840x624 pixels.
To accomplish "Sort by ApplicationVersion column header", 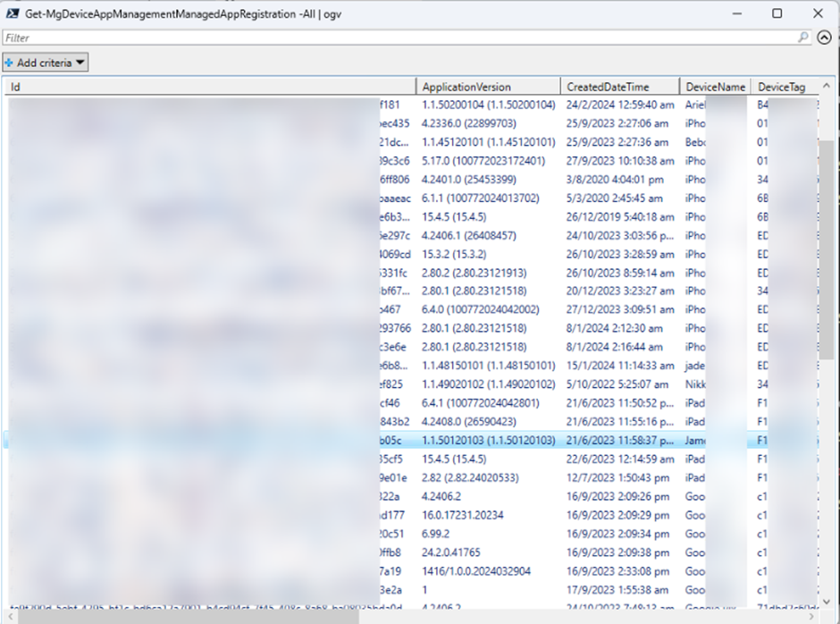I will click(488, 87).
